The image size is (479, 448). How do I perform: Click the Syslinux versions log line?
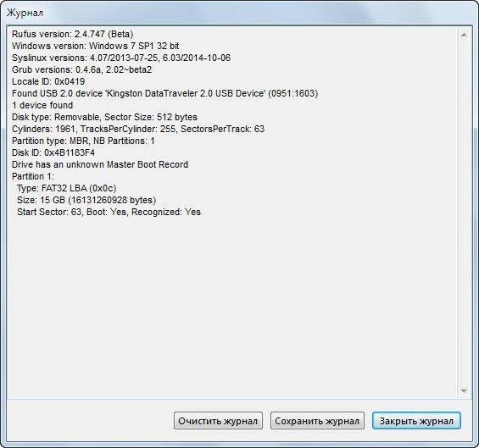121,58
